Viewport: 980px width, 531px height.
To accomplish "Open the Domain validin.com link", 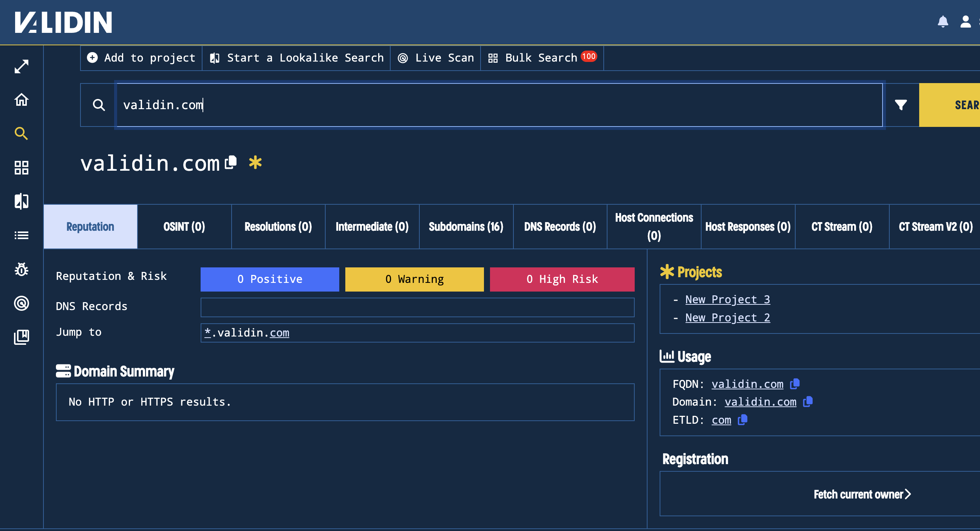I will click(760, 402).
